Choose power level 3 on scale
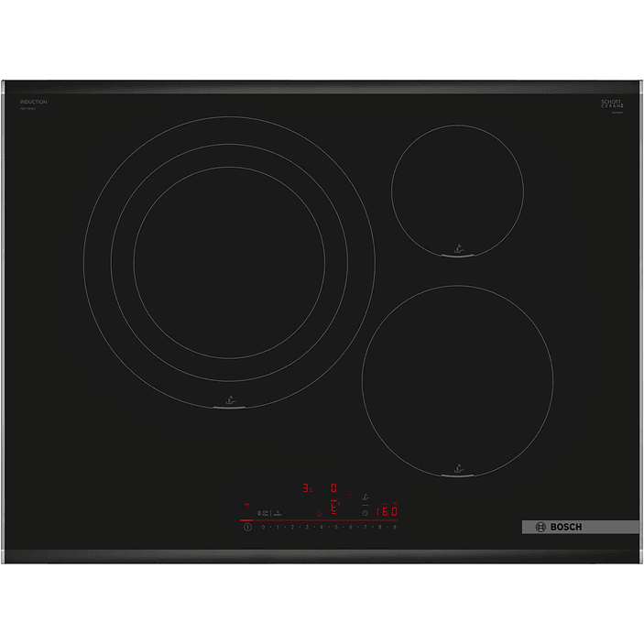 (x=307, y=528)
